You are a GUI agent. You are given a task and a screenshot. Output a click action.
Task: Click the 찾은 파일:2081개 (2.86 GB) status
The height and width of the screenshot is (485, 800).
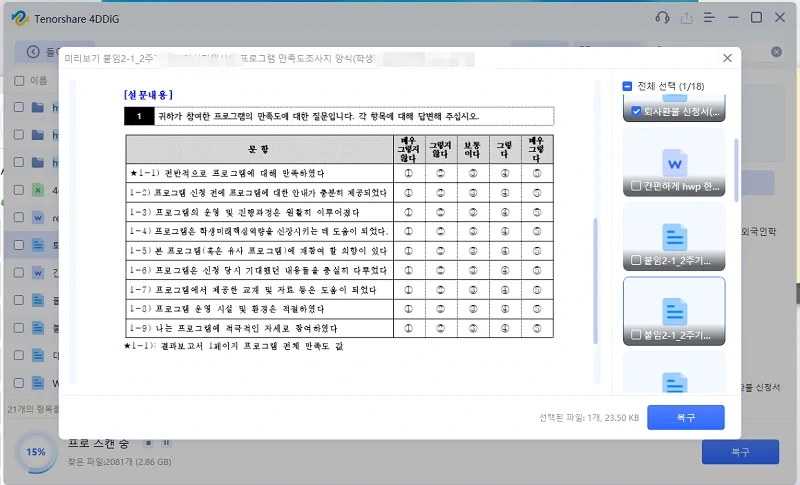coord(120,462)
